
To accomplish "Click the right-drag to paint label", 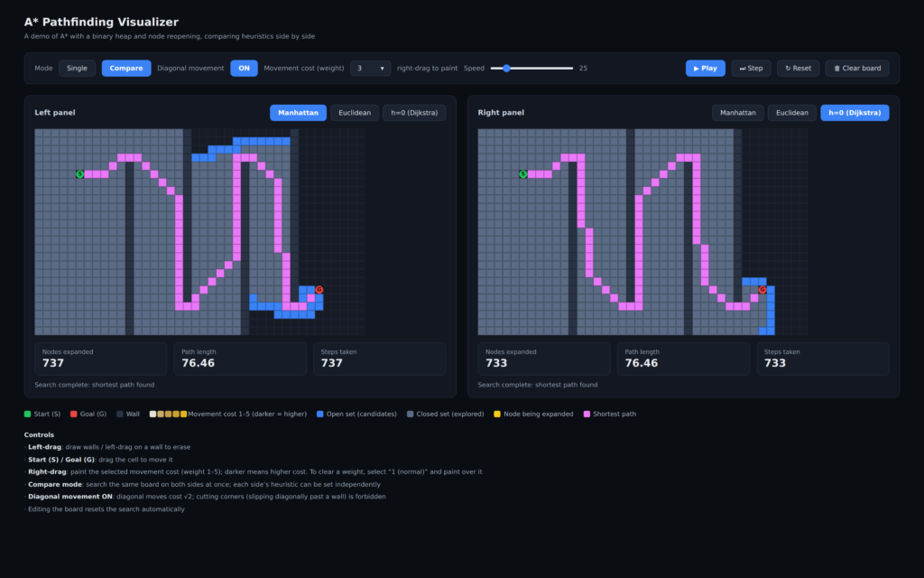I will [x=427, y=69].
